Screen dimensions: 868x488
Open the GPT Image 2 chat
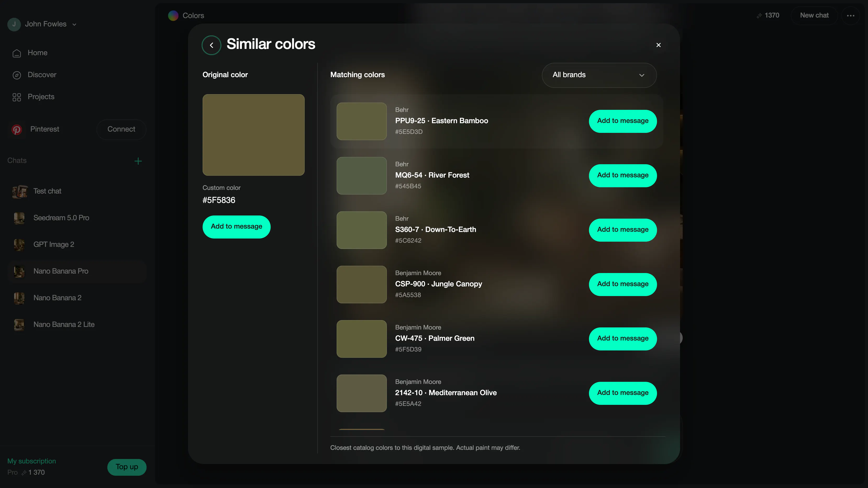pyautogui.click(x=77, y=245)
